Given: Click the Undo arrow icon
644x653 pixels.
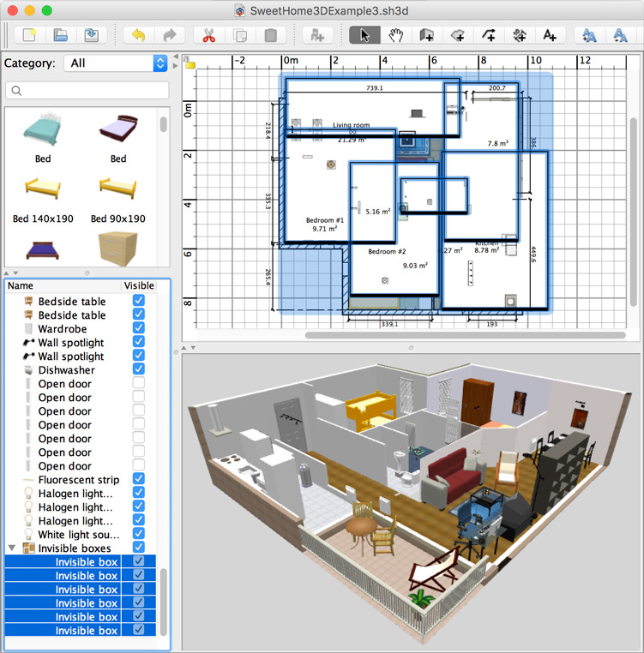Looking at the screenshot, I should pyautogui.click(x=139, y=35).
